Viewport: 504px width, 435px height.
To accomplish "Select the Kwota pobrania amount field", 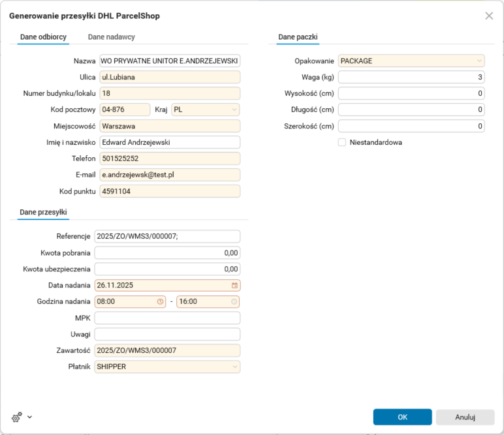I will coord(167,252).
